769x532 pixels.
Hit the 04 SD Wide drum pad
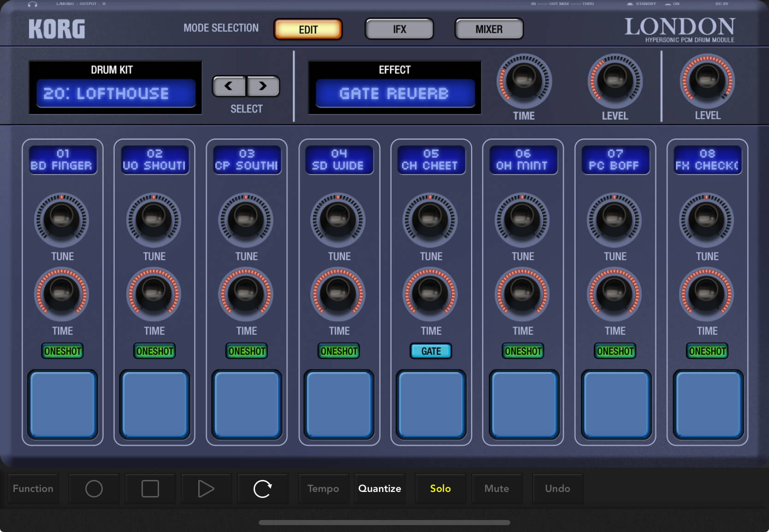pos(339,405)
